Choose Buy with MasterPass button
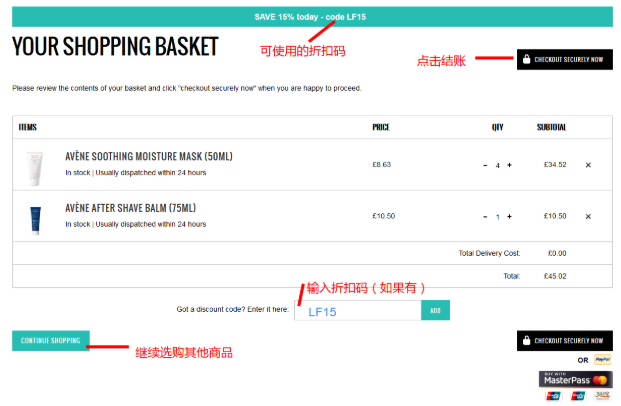The image size is (621, 406). tap(575, 379)
